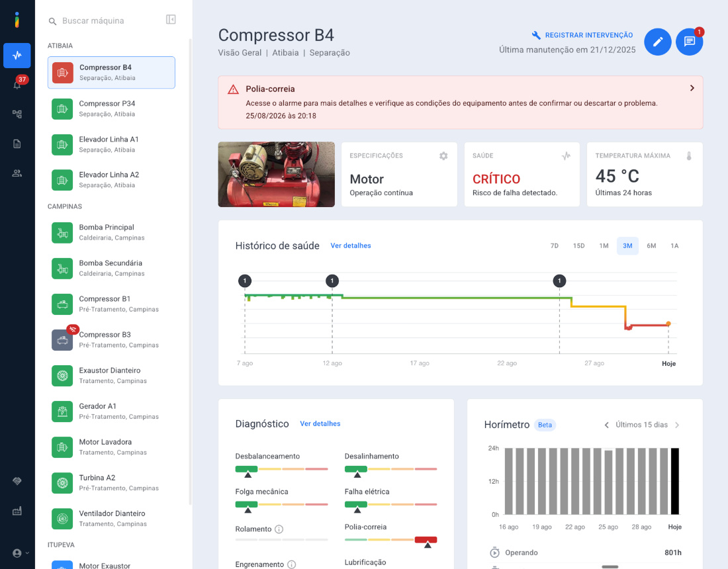
Task: Select 1M time range
Action: click(x=604, y=246)
